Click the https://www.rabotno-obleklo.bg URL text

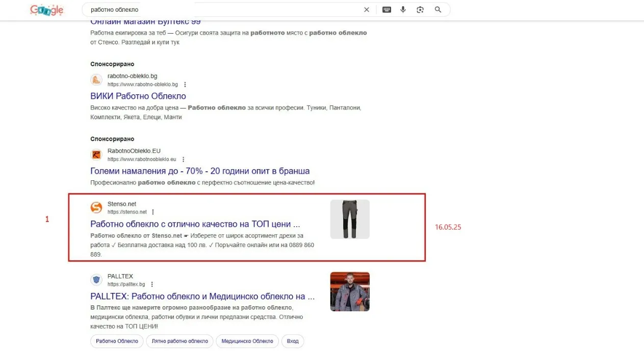point(143,85)
